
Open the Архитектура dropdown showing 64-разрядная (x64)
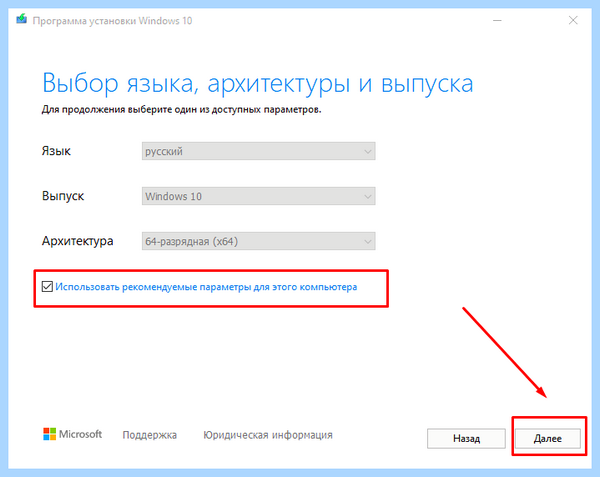258,241
